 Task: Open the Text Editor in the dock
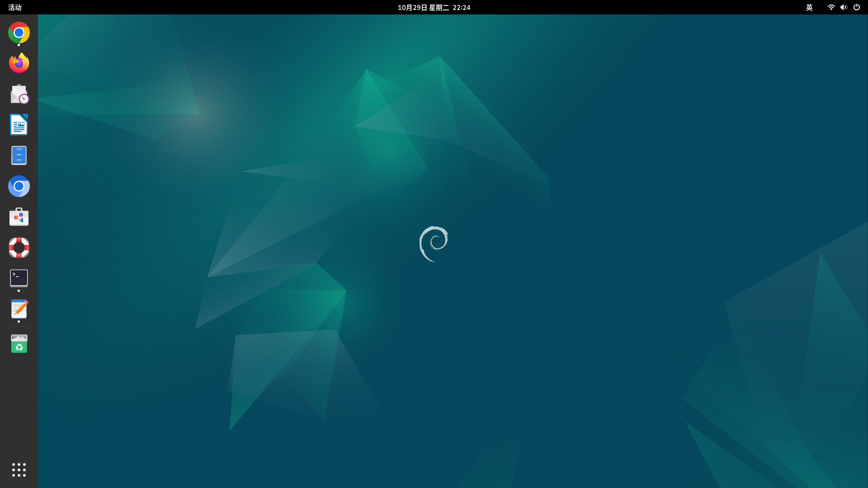pyautogui.click(x=19, y=309)
